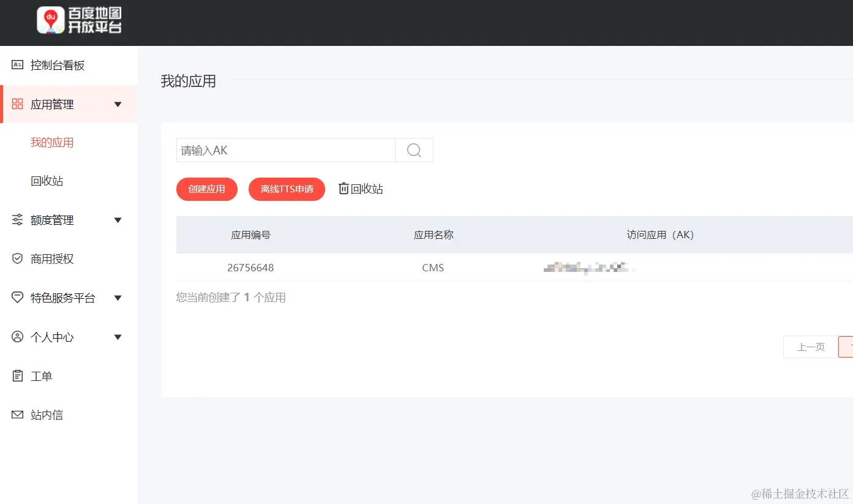The image size is (853, 504).
Task: Click the 特色服务平台 heart icon
Action: click(x=17, y=298)
